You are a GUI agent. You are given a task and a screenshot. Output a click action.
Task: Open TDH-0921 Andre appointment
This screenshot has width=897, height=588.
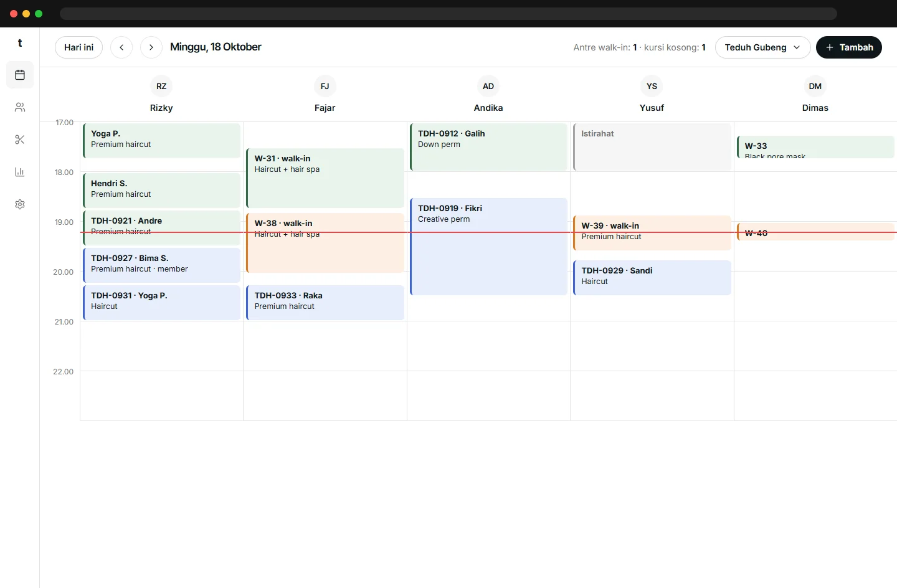point(161,228)
